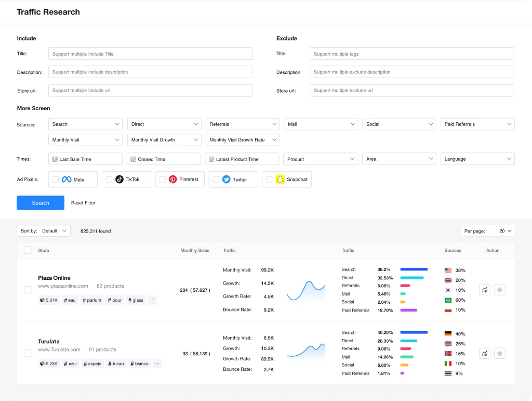Star the Turulata store

(x=500, y=354)
